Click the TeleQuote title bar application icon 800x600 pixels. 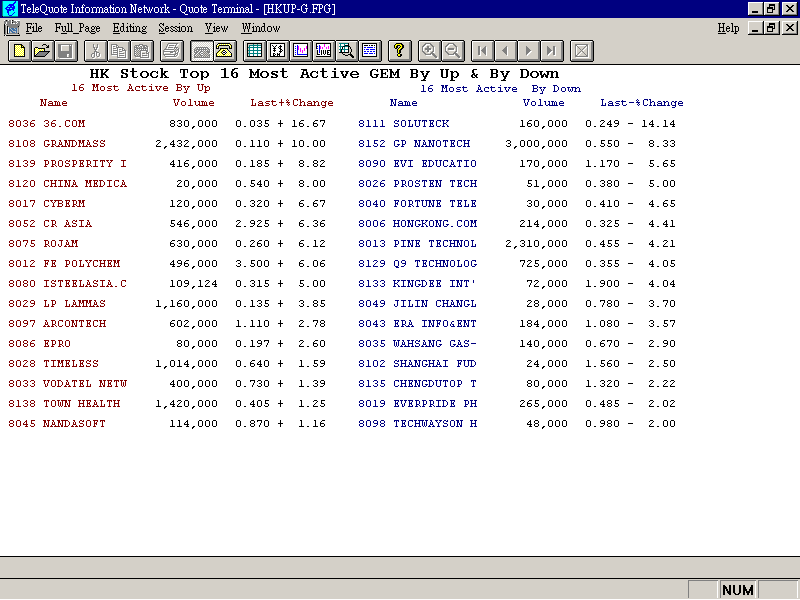pyautogui.click(x=10, y=9)
